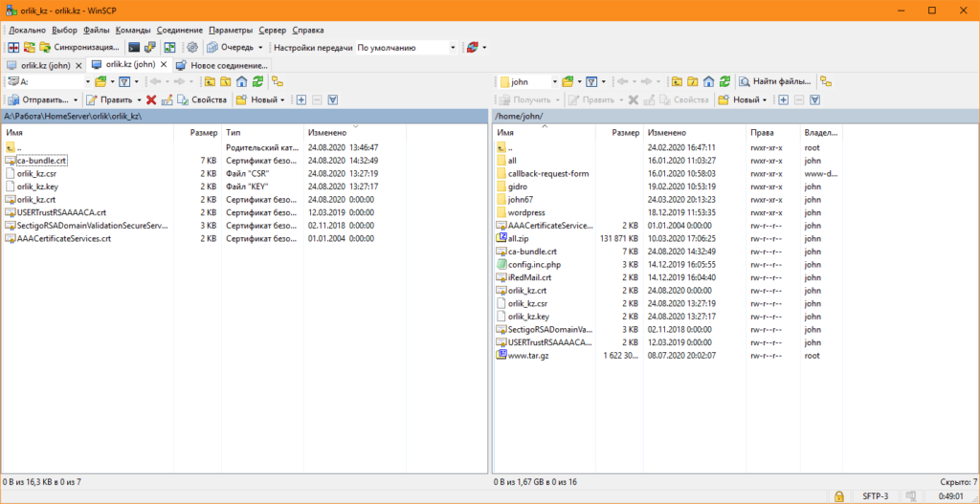Viewport: 980px width, 504px height.
Task: Expand the Править dropdown arrow in left panel
Action: click(x=138, y=99)
